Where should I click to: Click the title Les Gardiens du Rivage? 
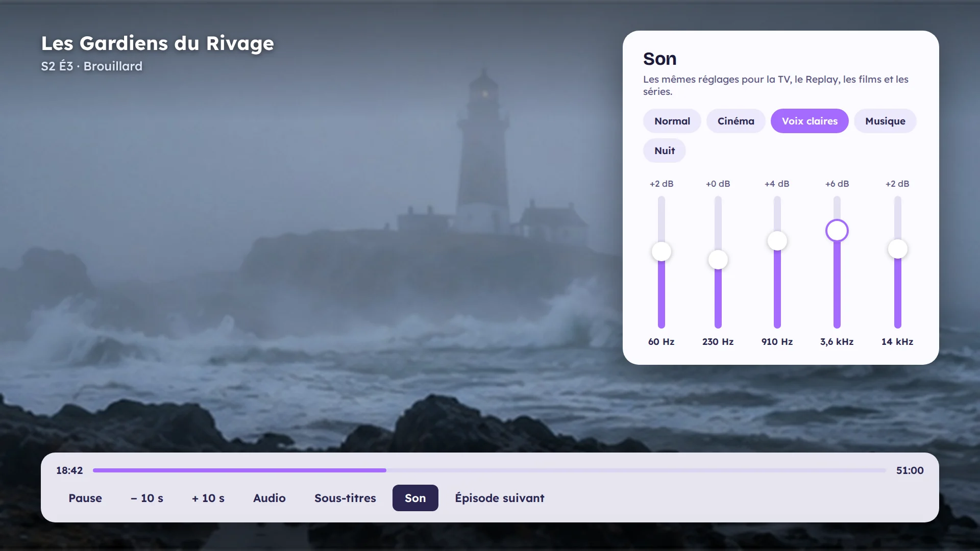(158, 43)
